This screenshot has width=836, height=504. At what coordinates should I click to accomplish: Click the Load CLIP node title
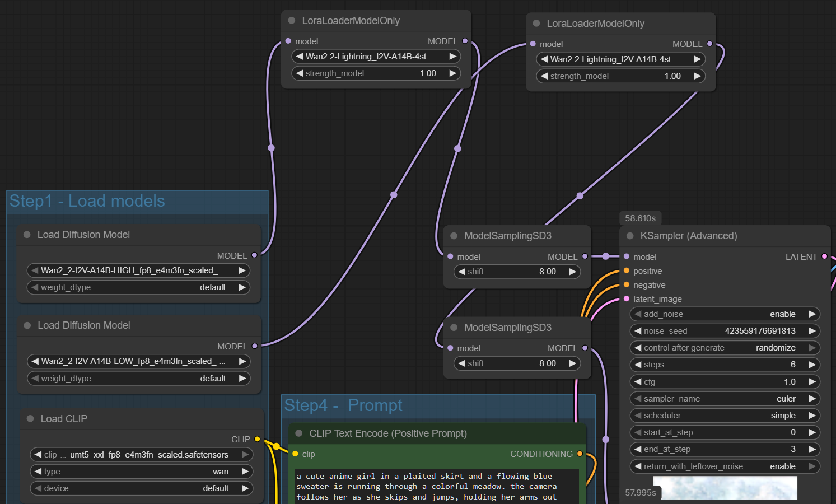pyautogui.click(x=64, y=419)
